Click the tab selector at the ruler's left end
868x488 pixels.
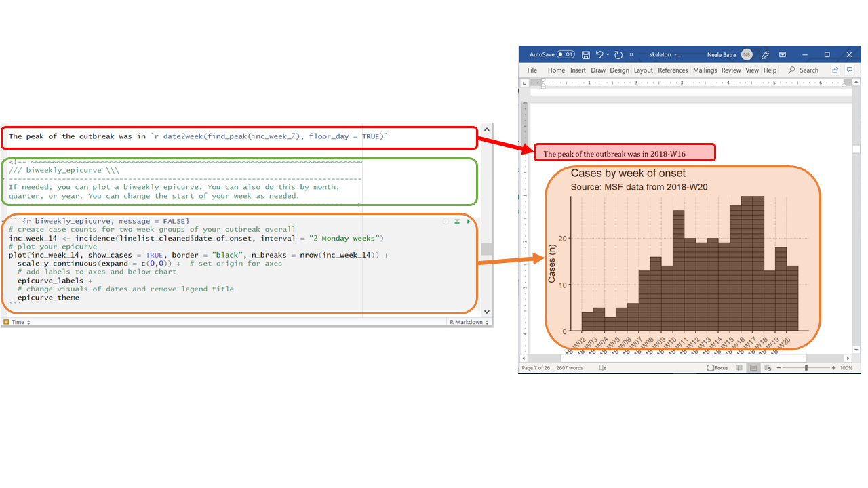tap(524, 83)
